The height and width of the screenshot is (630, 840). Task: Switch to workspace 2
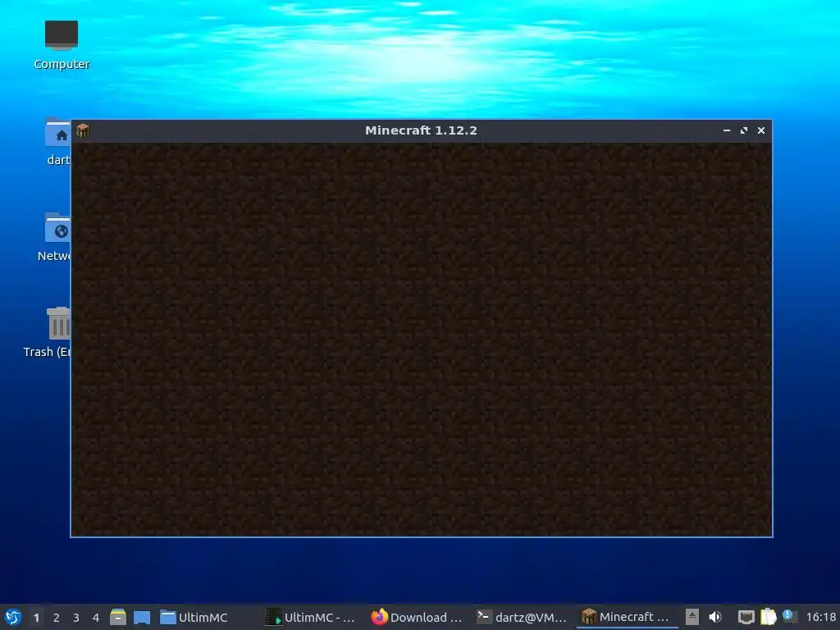tap(57, 618)
